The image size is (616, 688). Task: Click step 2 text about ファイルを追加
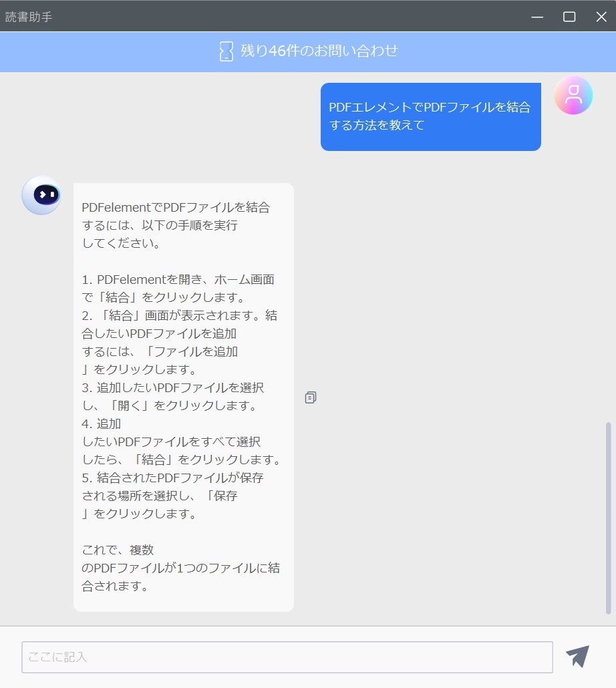179,342
